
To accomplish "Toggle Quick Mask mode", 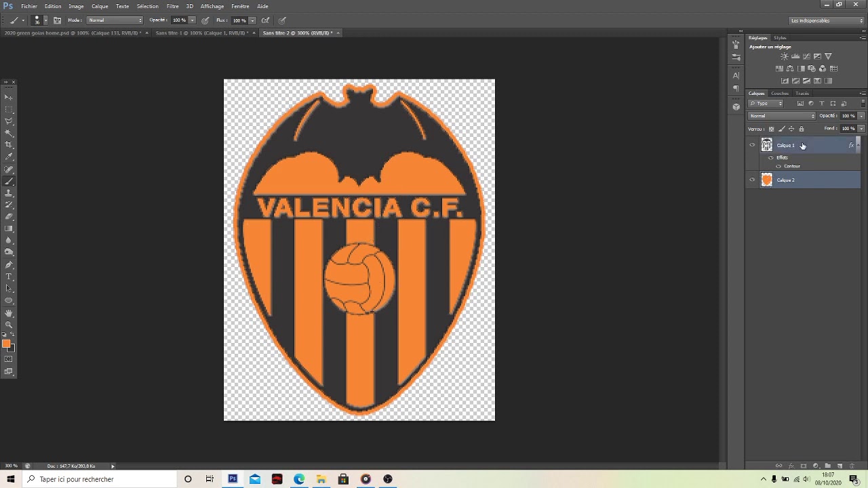I will click(9, 359).
